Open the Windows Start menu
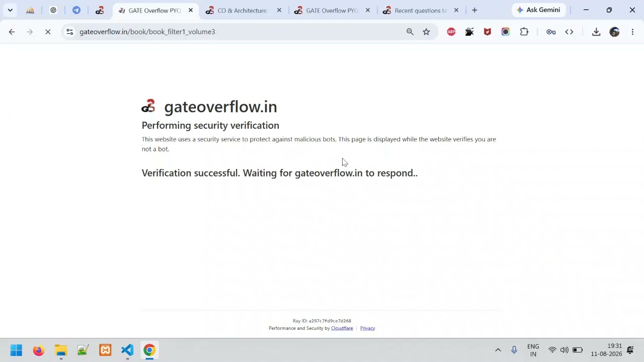 click(x=16, y=350)
